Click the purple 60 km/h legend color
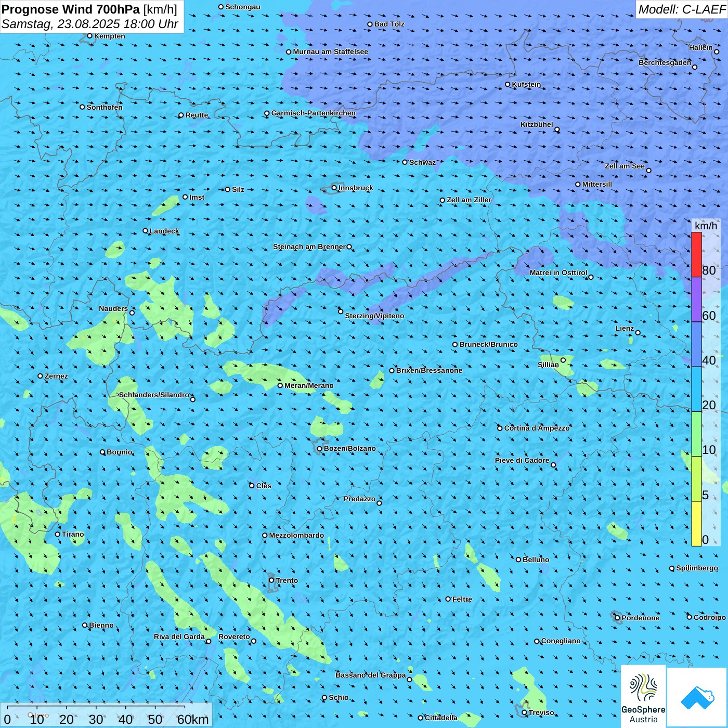Image resolution: width=728 pixels, height=728 pixels. [696, 300]
